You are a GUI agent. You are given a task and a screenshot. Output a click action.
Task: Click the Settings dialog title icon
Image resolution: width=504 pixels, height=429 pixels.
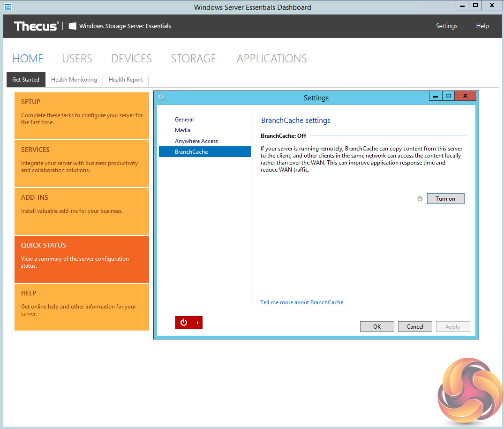162,98
